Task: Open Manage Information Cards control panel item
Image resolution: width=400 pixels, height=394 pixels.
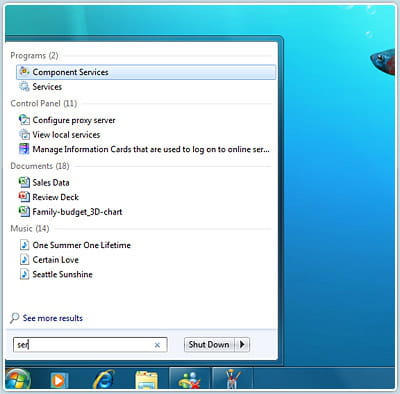Action: [151, 149]
